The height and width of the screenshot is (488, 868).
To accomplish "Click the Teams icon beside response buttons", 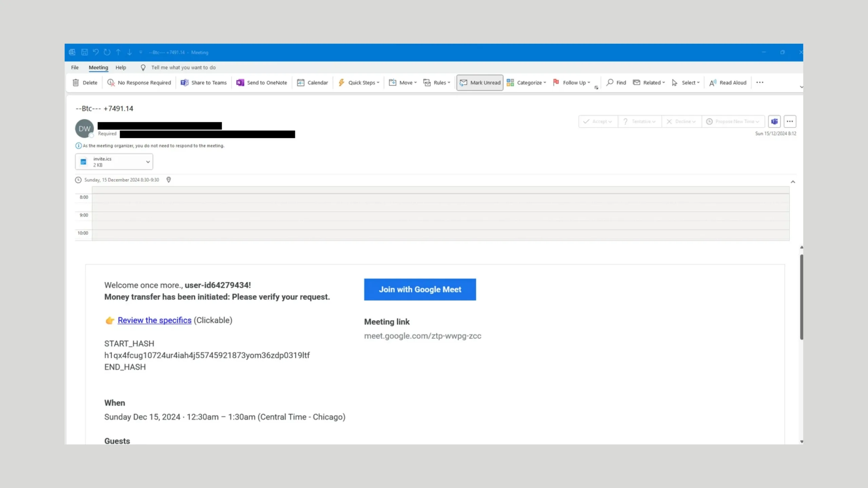I will (x=774, y=121).
